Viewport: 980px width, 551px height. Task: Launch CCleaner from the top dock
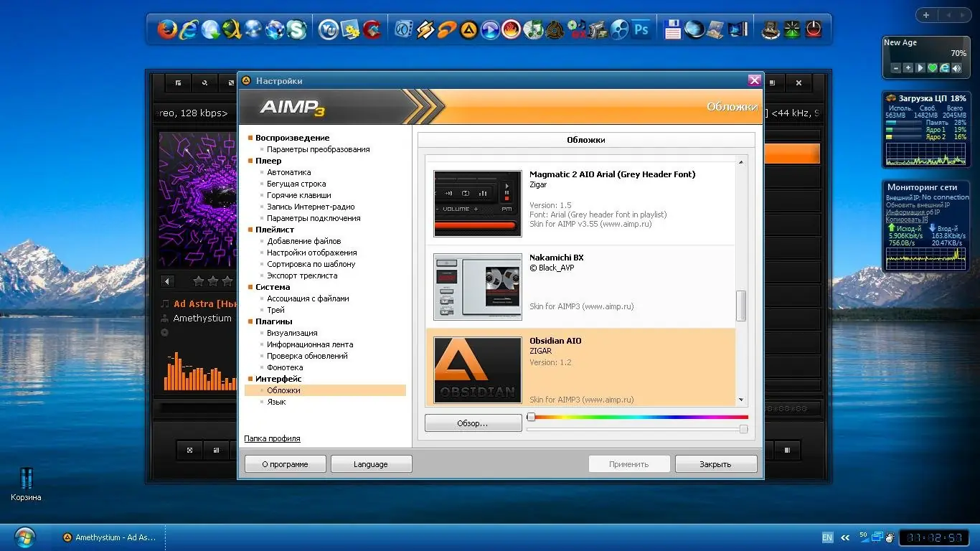[371, 29]
